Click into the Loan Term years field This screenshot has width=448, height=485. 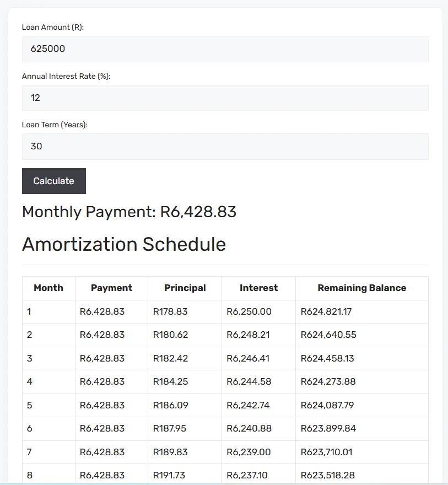(x=225, y=147)
